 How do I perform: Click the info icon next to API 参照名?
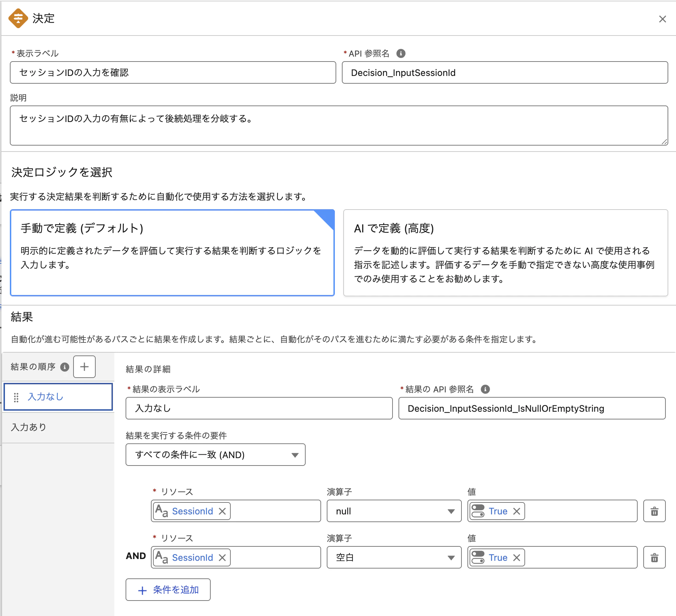tap(401, 53)
